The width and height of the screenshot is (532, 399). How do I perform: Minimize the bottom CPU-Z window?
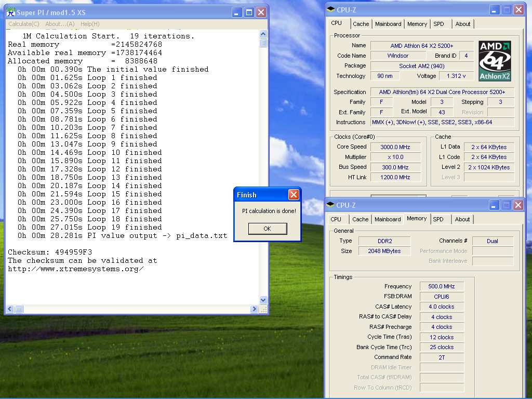coord(494,205)
